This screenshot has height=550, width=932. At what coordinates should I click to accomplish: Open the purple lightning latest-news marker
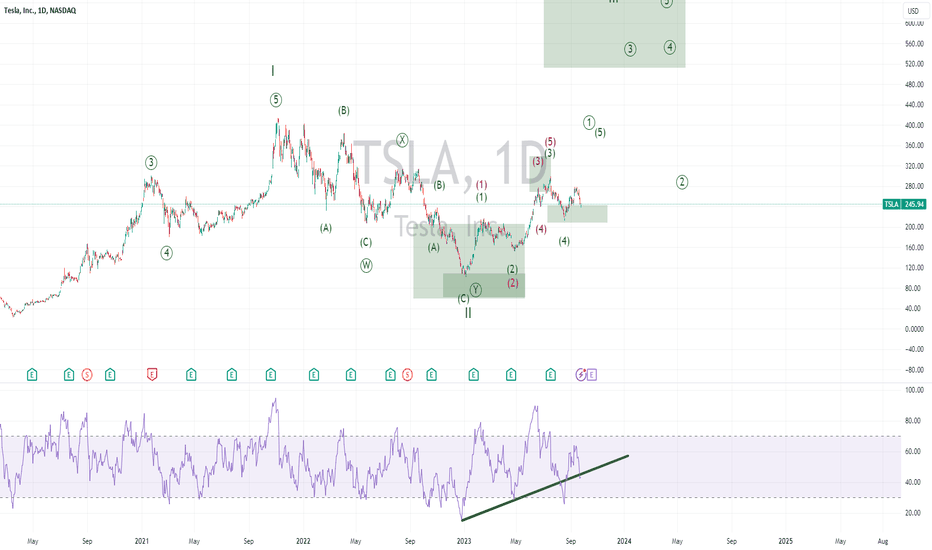[581, 375]
